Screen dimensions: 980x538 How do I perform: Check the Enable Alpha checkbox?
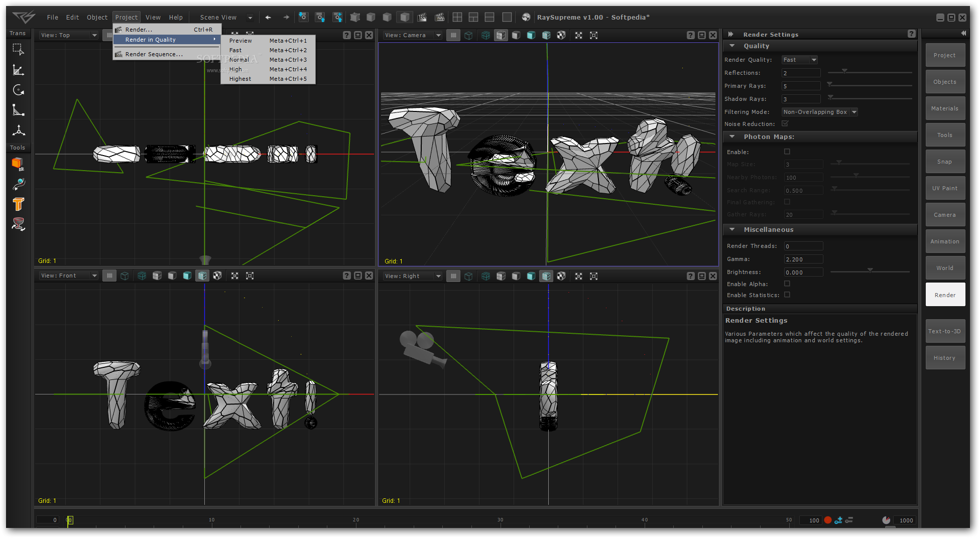point(787,284)
